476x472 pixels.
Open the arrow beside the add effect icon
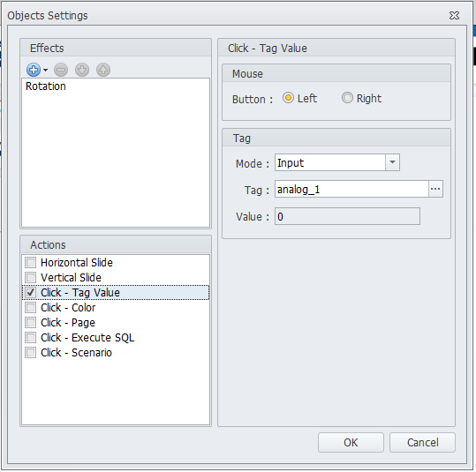tap(46, 70)
